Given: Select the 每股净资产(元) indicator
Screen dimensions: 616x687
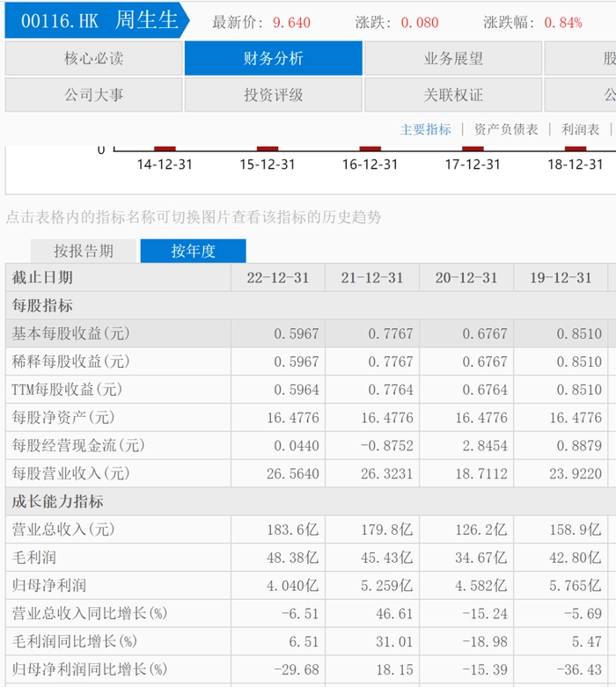Looking at the screenshot, I should [x=63, y=417].
